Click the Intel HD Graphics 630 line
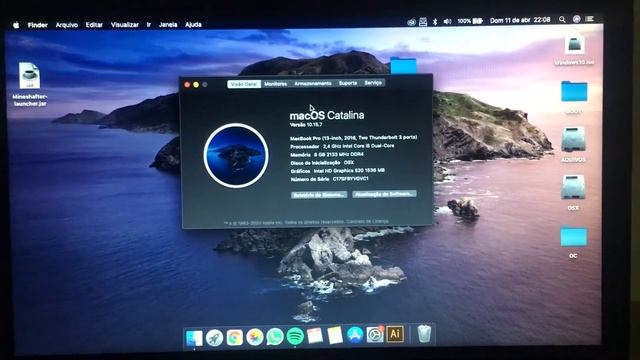The image size is (640, 360). 338,171
